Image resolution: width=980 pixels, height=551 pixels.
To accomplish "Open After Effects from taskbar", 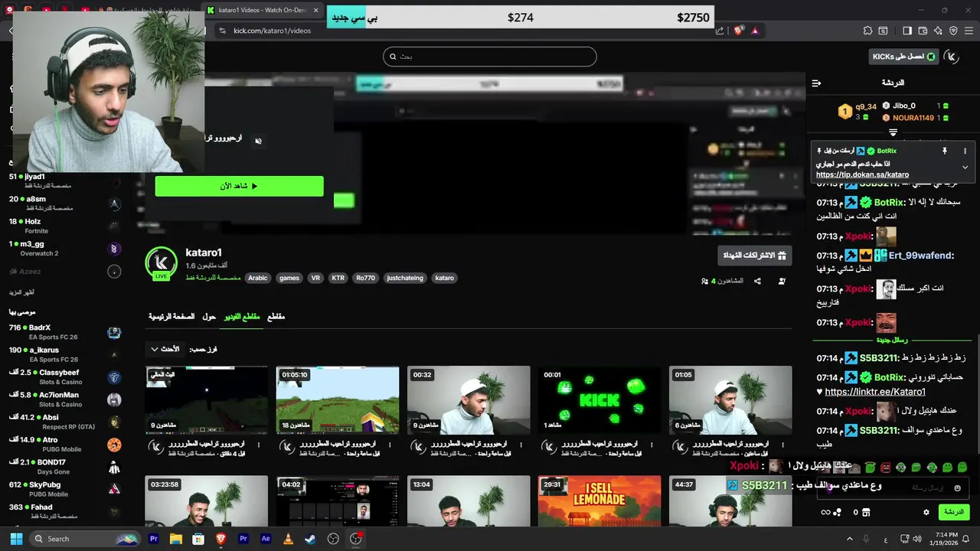I will 266,539.
